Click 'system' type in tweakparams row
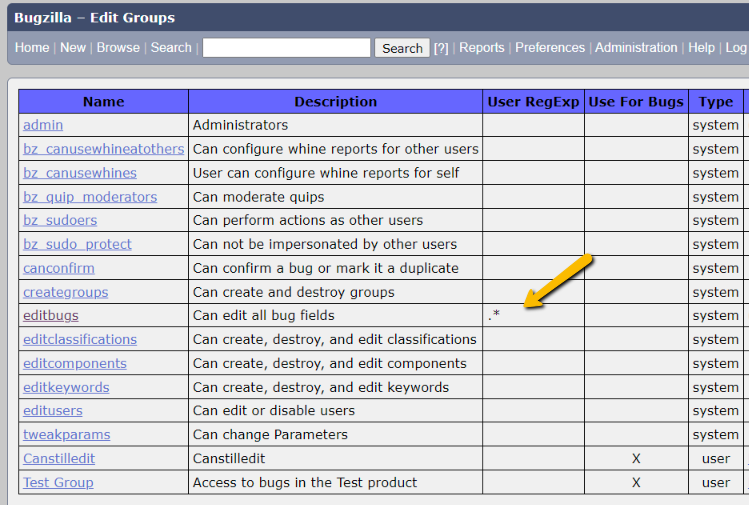 click(716, 434)
